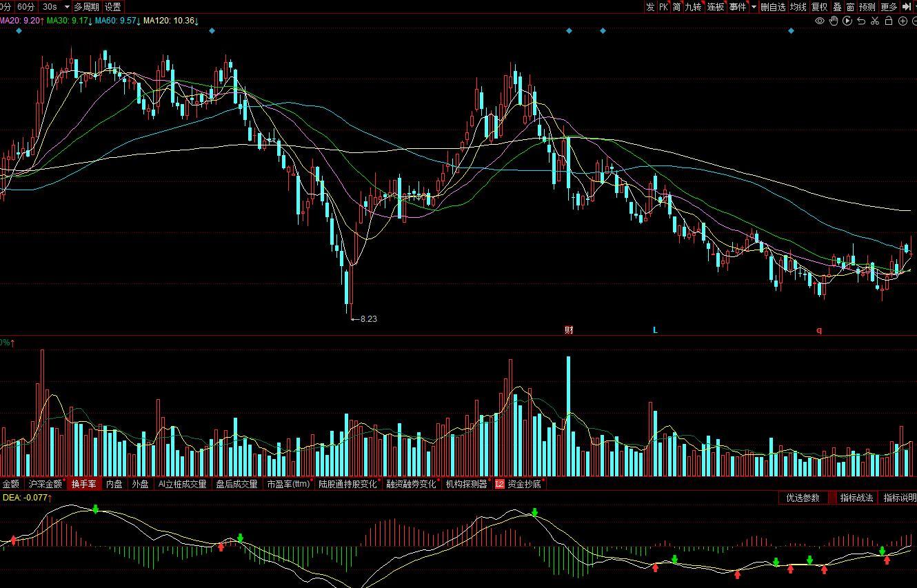The width and height of the screenshot is (917, 588).
Task: Open the 更多 menu
Action: pos(889,7)
